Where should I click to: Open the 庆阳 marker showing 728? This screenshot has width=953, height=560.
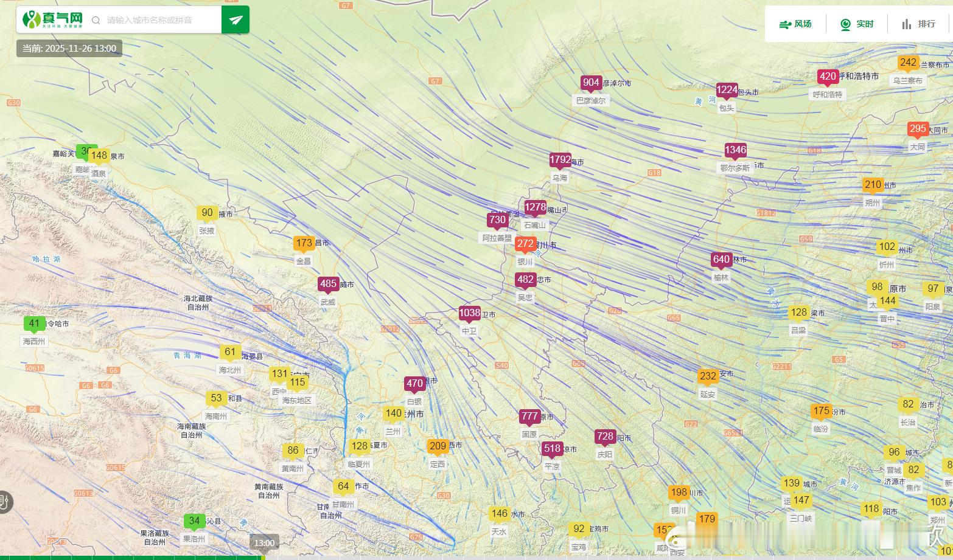coord(605,436)
